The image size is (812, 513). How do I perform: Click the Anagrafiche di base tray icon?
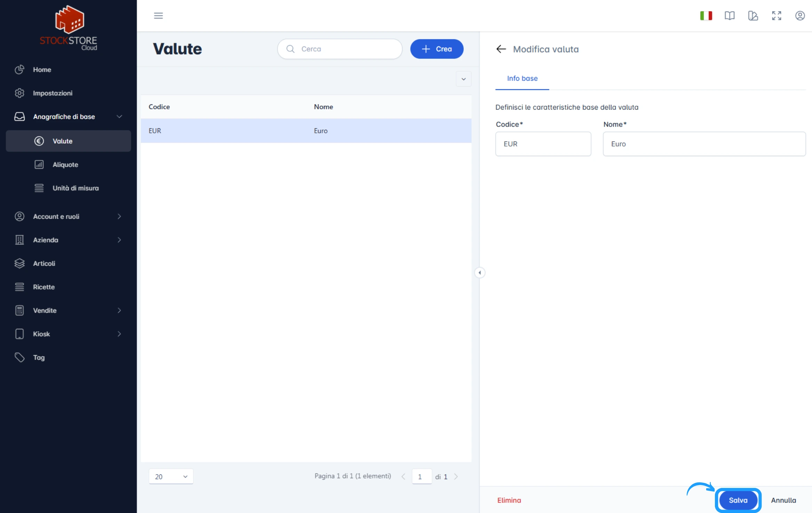point(19,117)
